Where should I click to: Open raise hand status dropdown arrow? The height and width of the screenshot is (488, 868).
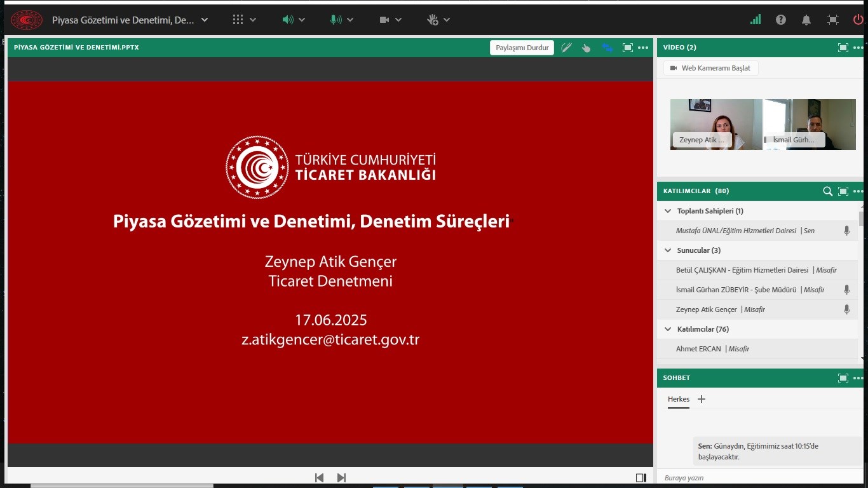point(447,20)
